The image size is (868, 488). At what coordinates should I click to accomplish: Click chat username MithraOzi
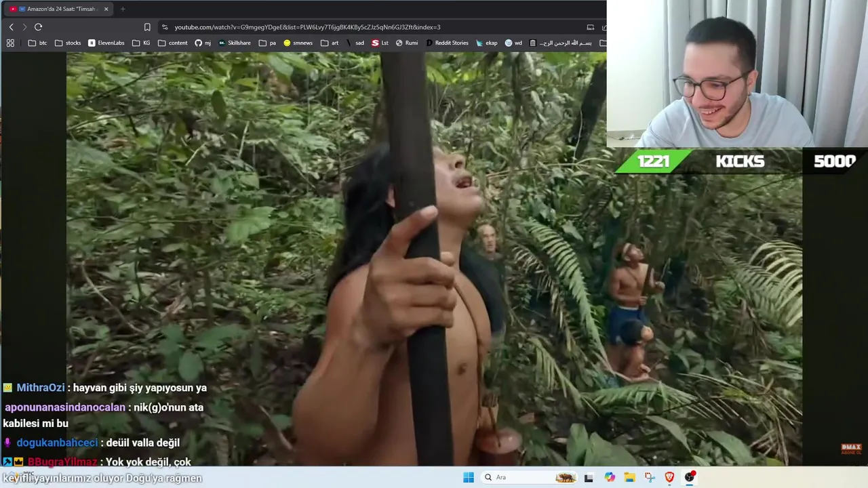pyautogui.click(x=41, y=388)
